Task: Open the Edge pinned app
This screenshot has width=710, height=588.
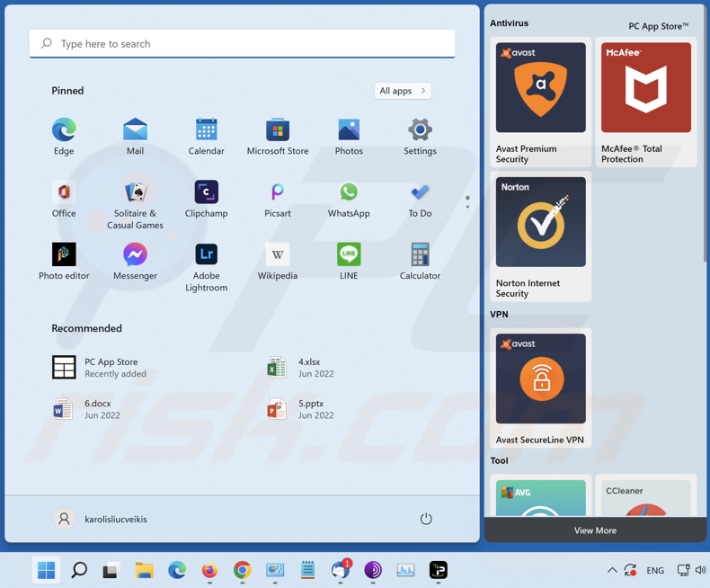Action: tap(64, 137)
